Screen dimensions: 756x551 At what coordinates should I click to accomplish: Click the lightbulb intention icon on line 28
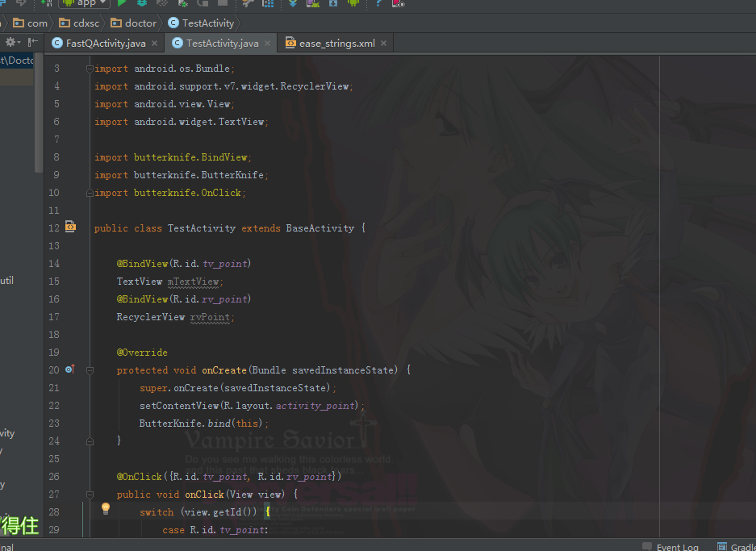[x=106, y=508]
